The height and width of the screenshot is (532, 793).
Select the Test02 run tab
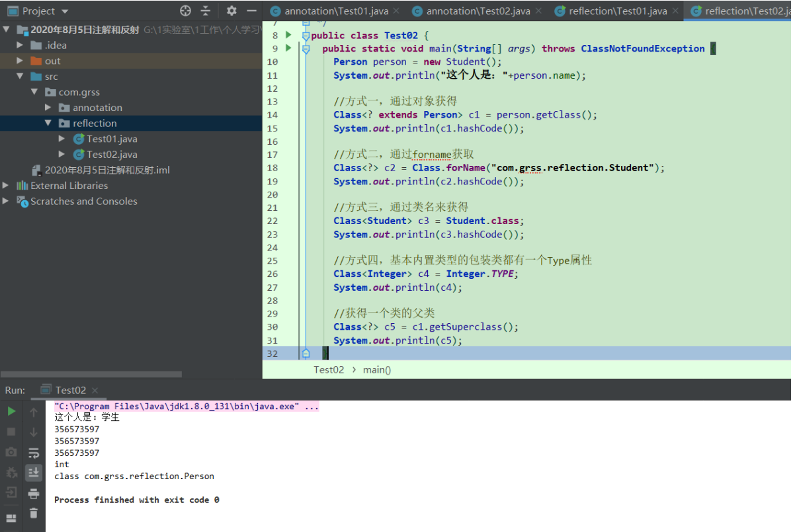(70, 390)
